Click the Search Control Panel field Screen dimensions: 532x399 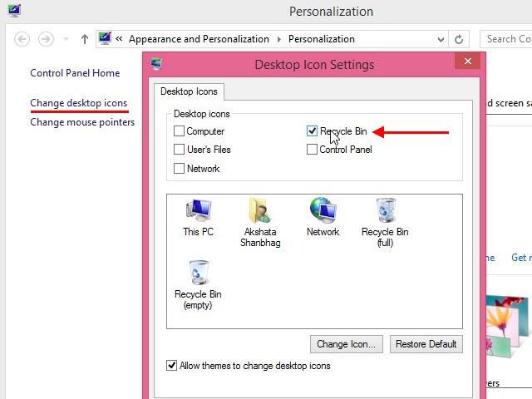pos(506,39)
